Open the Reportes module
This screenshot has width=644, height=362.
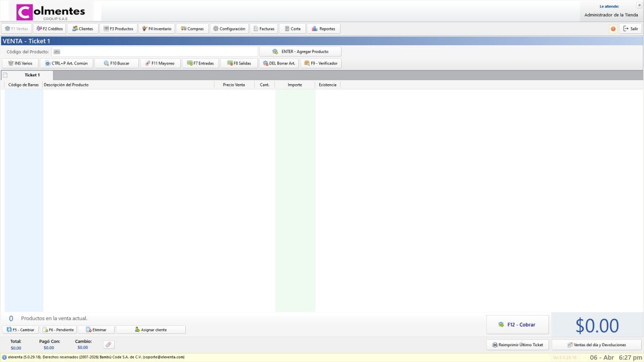click(x=323, y=29)
